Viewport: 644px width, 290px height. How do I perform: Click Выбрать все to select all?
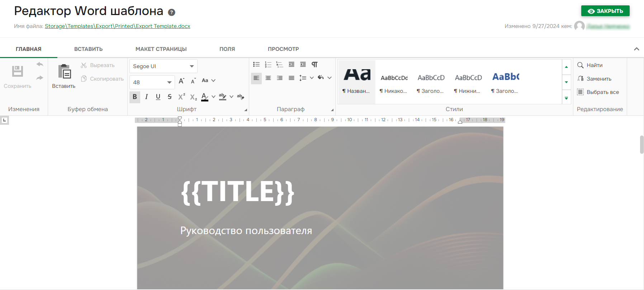pyautogui.click(x=598, y=92)
